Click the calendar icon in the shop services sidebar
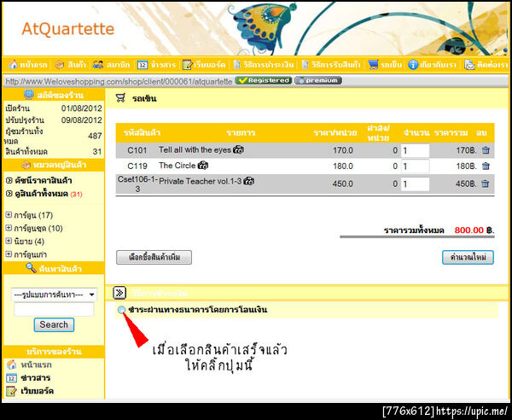Screen dimensions: 512x420 click(11, 378)
